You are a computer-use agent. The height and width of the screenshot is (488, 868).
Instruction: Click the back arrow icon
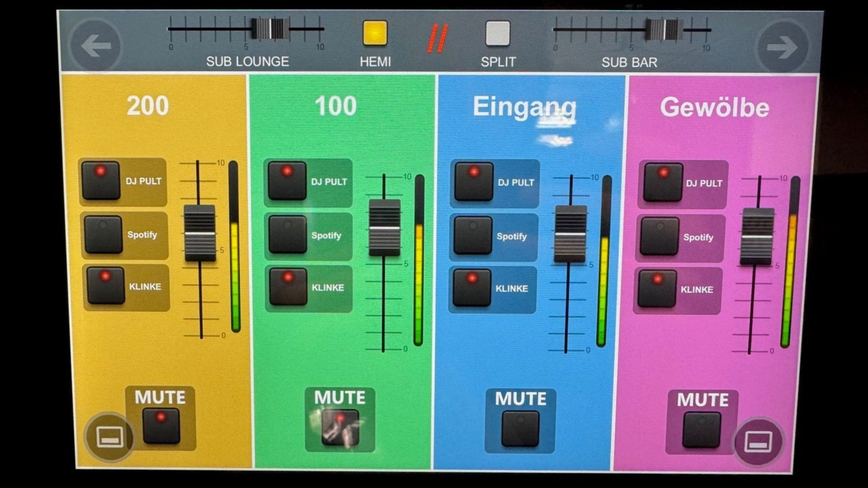click(x=96, y=46)
